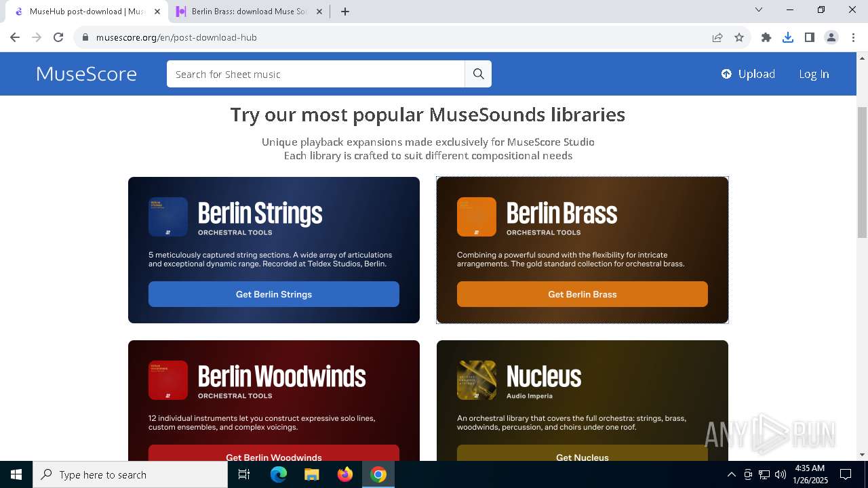Switch to the MuseHub post-download tab

tap(87, 12)
